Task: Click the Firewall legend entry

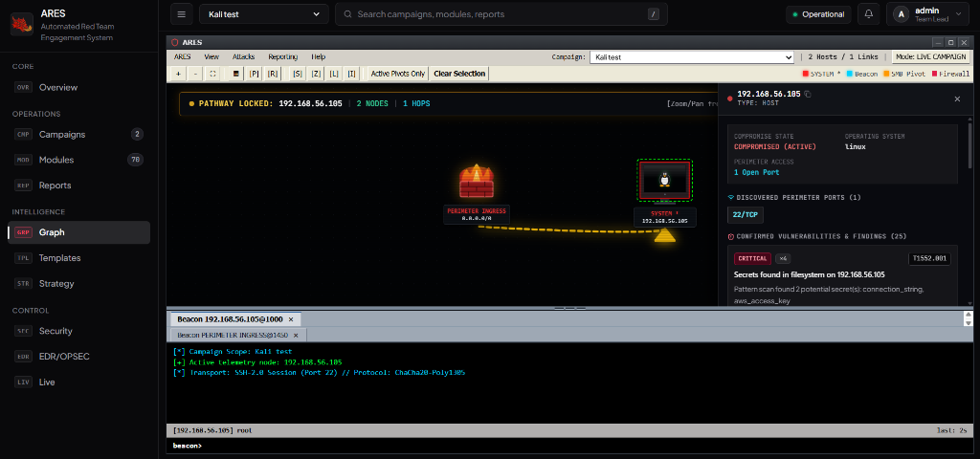Action: pyautogui.click(x=951, y=74)
